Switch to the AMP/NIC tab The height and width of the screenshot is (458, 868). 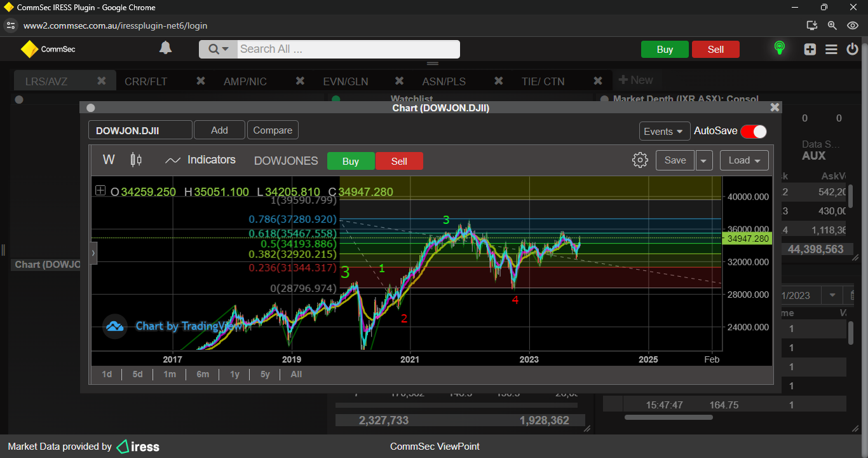(x=245, y=81)
